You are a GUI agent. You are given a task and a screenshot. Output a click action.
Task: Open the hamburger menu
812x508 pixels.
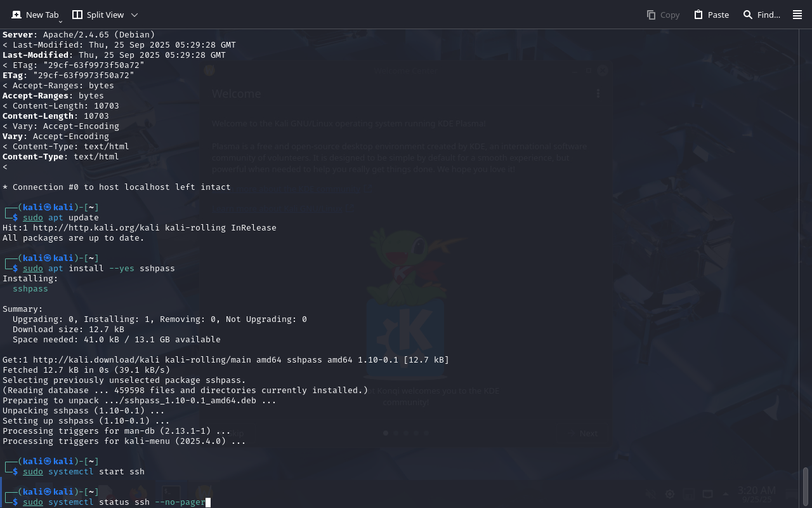(797, 15)
